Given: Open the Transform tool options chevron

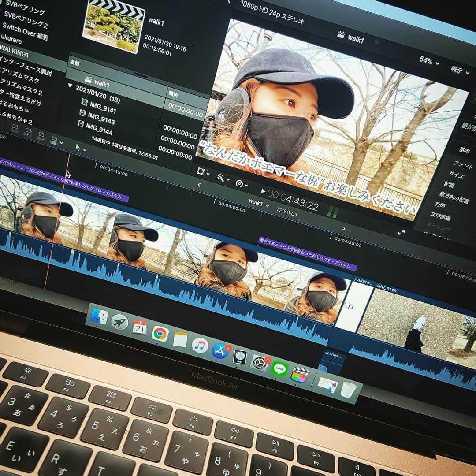Looking at the screenshot, I should [208, 174].
